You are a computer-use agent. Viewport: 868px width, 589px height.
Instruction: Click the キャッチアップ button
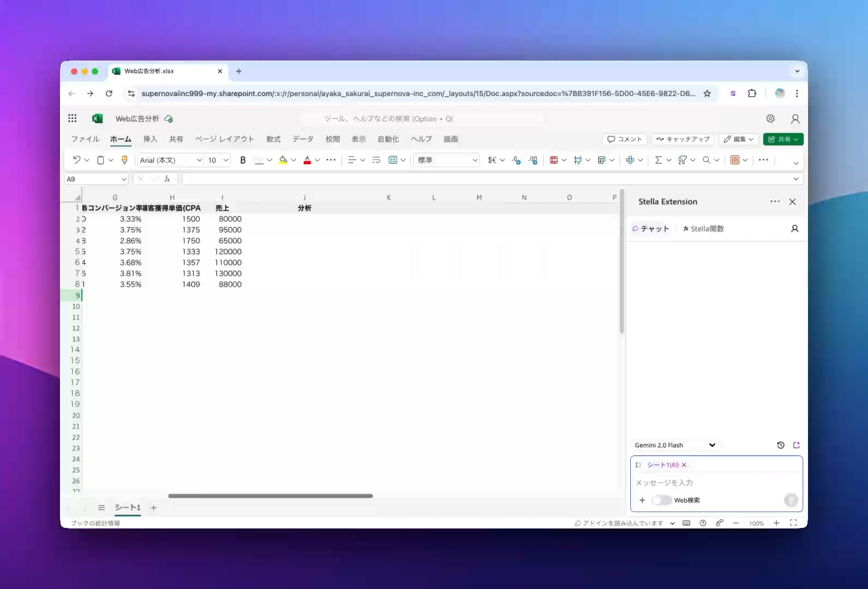point(683,139)
